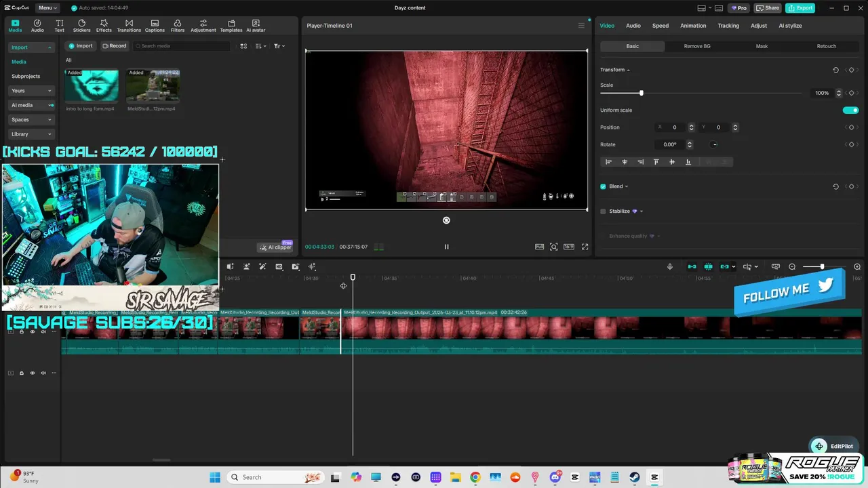Open the Filters panel
The height and width of the screenshot is (488, 868).
[x=178, y=26]
